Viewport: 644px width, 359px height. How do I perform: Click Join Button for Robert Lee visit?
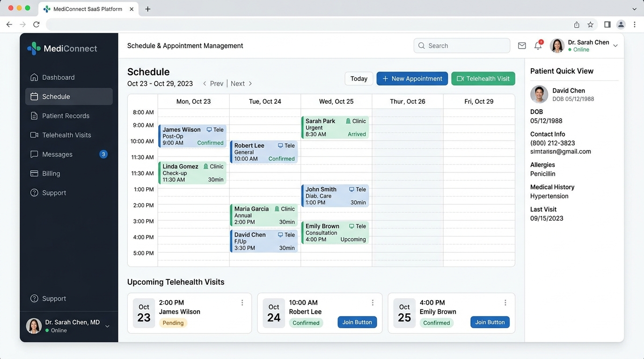357,322
